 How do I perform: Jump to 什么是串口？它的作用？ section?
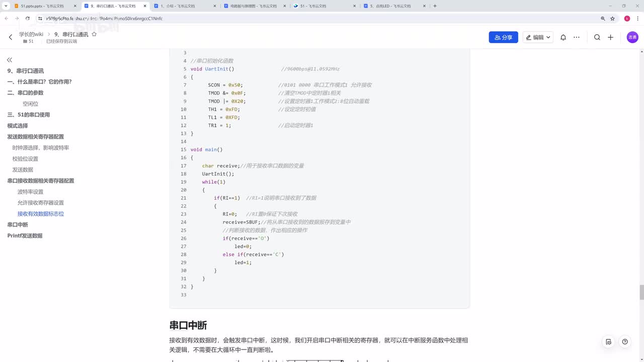coord(39,82)
